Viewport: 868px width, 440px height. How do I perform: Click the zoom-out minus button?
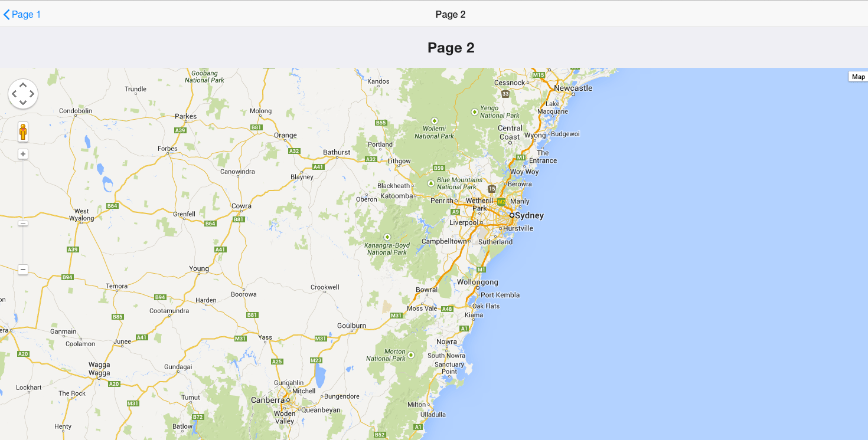click(22, 270)
